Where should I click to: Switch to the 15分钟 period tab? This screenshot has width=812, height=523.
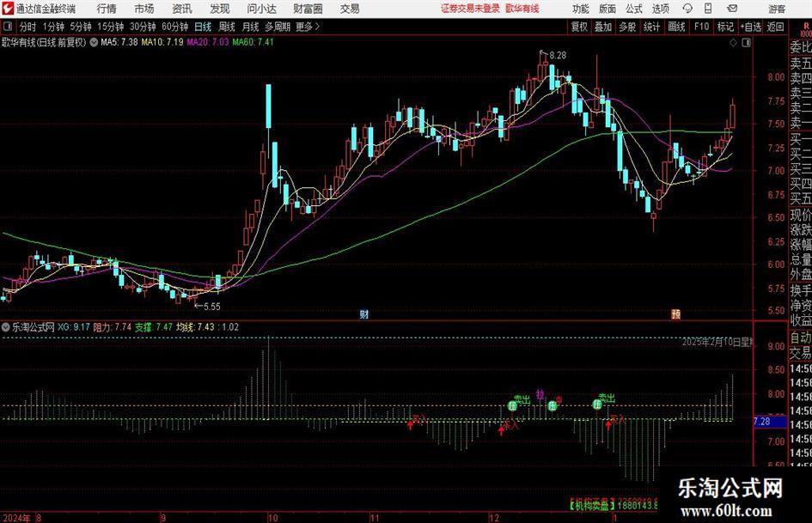[x=111, y=27]
